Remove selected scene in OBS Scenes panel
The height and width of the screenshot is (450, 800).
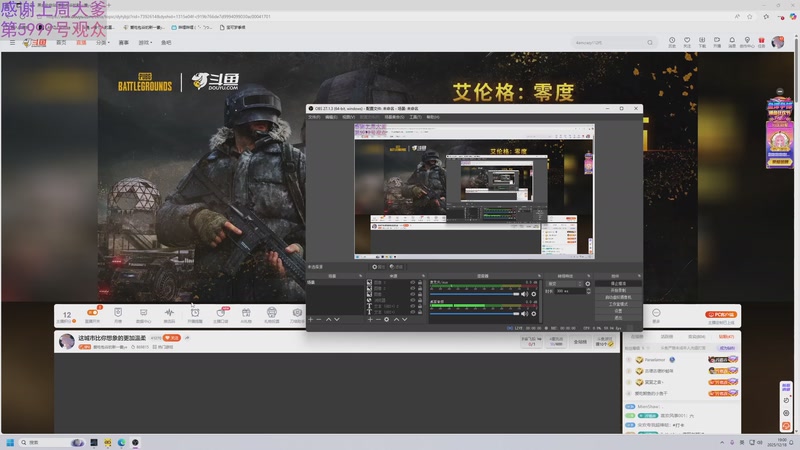pos(319,319)
